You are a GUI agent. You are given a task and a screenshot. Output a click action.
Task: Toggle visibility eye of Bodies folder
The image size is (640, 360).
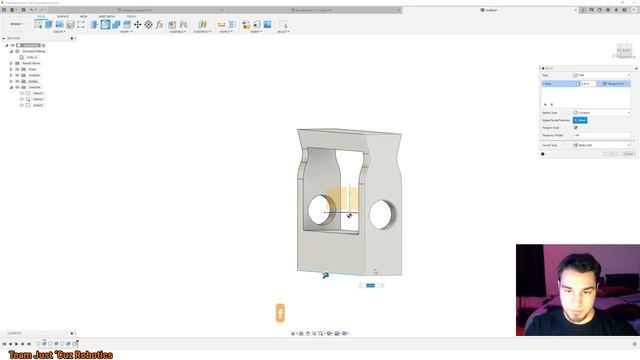(17, 81)
